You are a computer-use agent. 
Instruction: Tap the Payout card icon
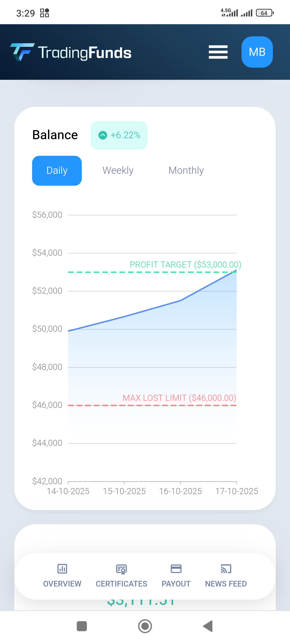pos(176,569)
